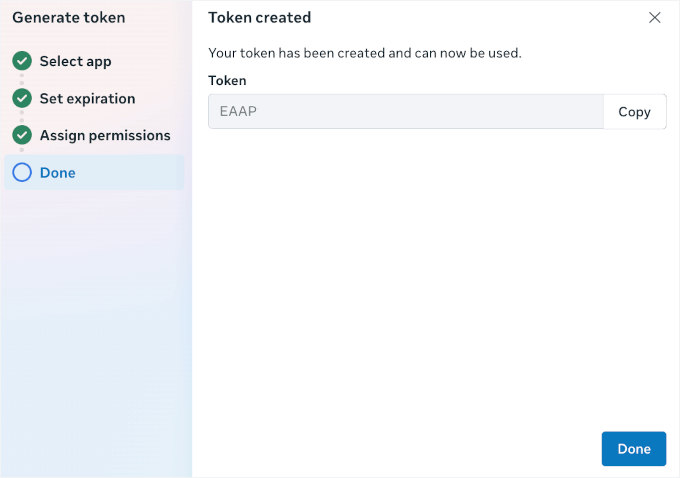Image resolution: width=680 pixels, height=478 pixels.
Task: Click the token has been created message
Action: (x=364, y=53)
